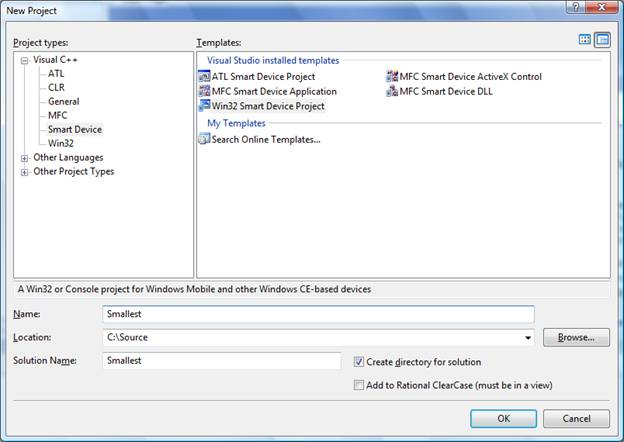Click the Other Languages tree label
This screenshot has width=624, height=442.
(68, 158)
